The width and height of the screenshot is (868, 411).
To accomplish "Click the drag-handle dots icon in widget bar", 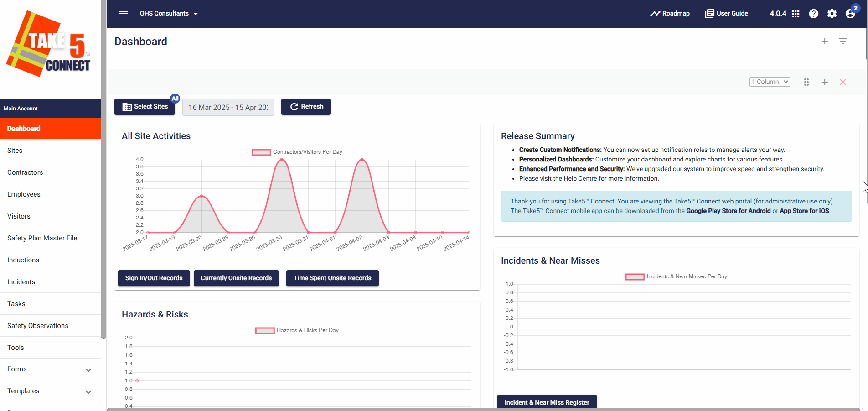I will [806, 82].
